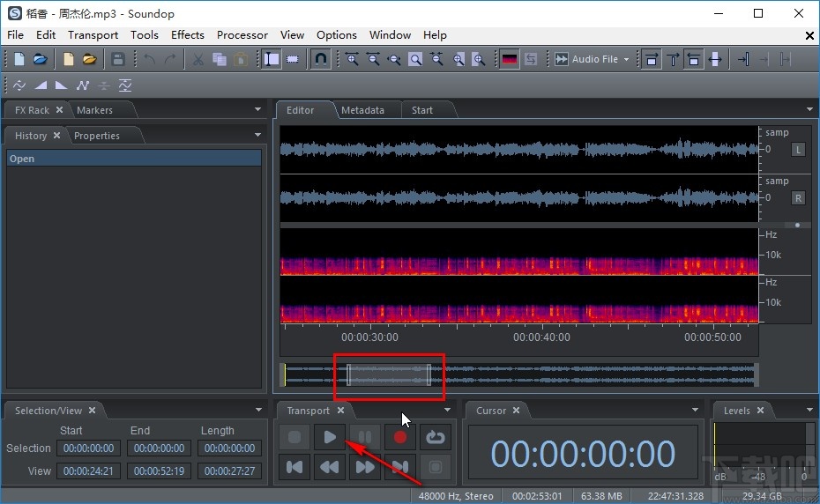Image resolution: width=820 pixels, height=504 pixels.
Task: Click the Selection Start time field
Action: 87,448
